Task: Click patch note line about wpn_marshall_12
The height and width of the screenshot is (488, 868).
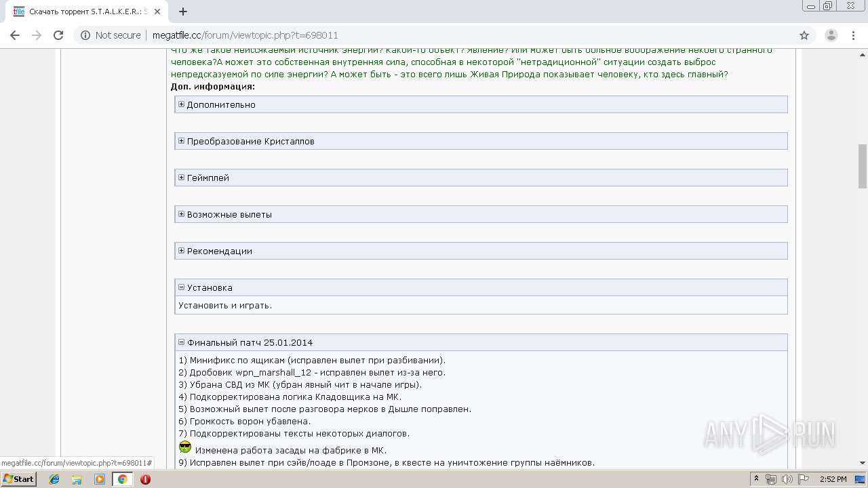Action: [x=312, y=372]
